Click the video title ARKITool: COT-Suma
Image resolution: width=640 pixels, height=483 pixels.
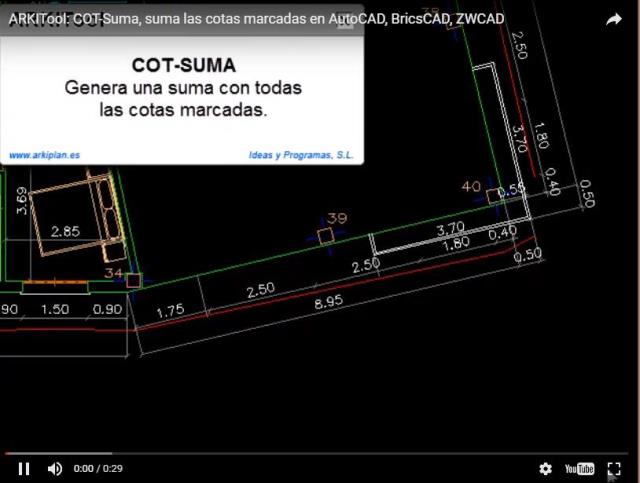pos(256,19)
